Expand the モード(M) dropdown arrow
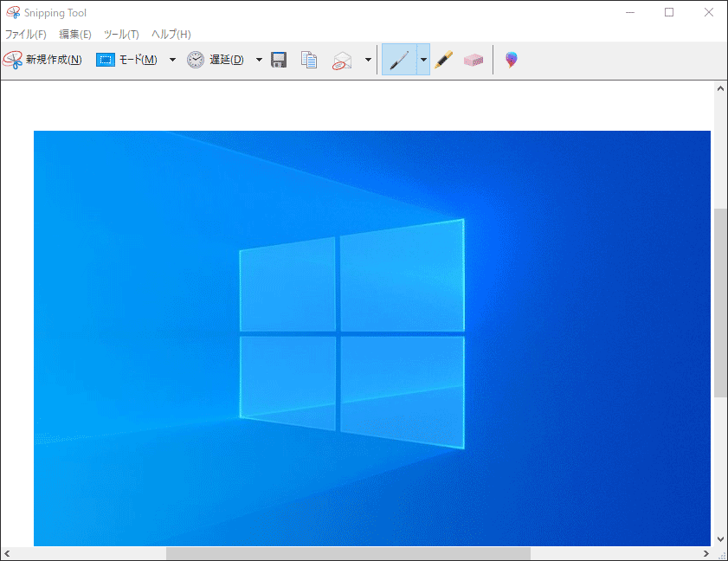 point(172,60)
